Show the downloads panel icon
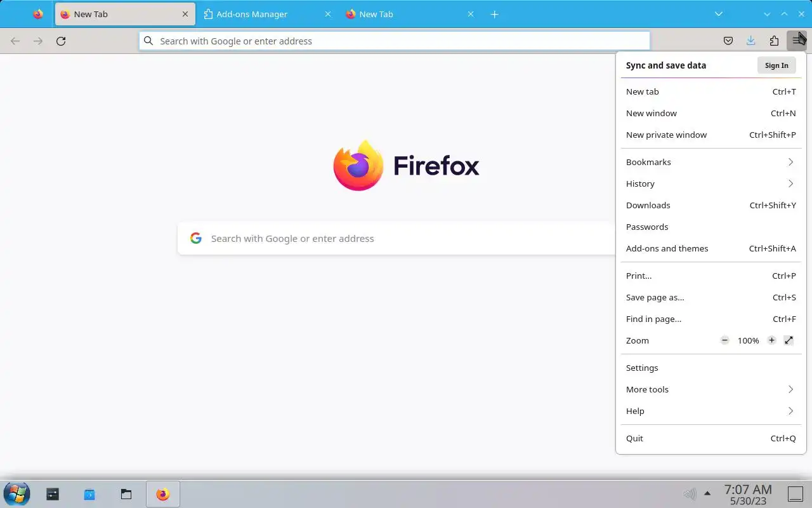812x508 pixels. [751, 41]
